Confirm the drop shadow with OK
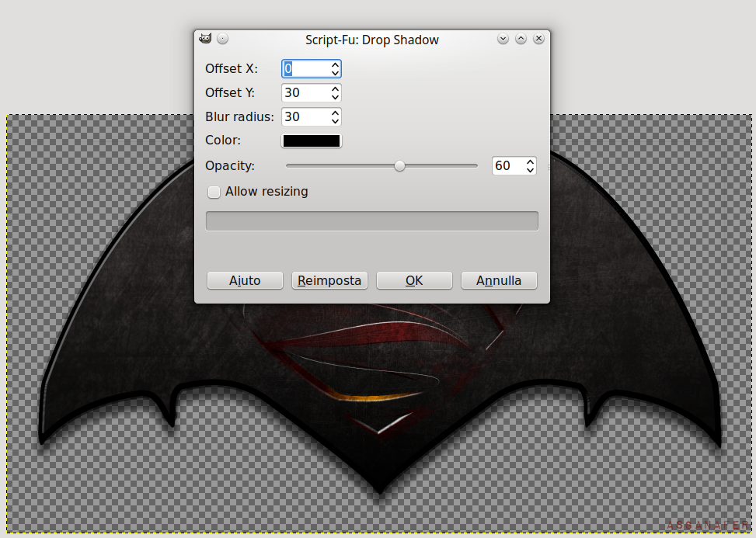The image size is (756, 538). tap(414, 280)
